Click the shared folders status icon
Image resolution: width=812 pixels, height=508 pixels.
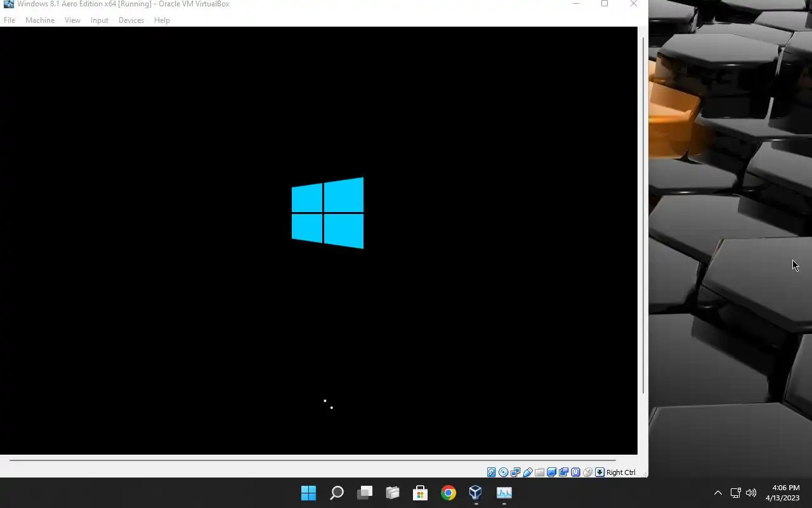pos(539,472)
